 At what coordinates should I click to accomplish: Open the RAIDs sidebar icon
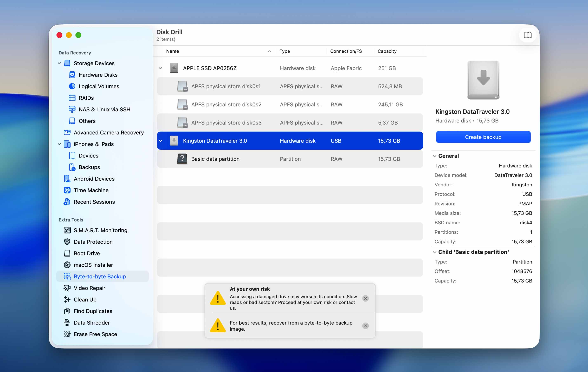pyautogui.click(x=72, y=98)
